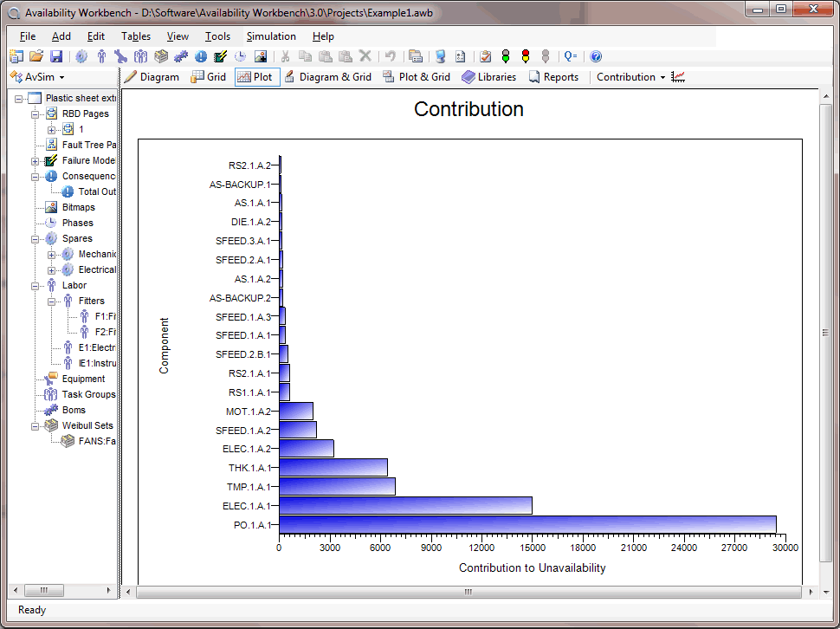Click the horizontal scrollbar below the tree
The height and width of the screenshot is (629, 840).
(x=43, y=590)
